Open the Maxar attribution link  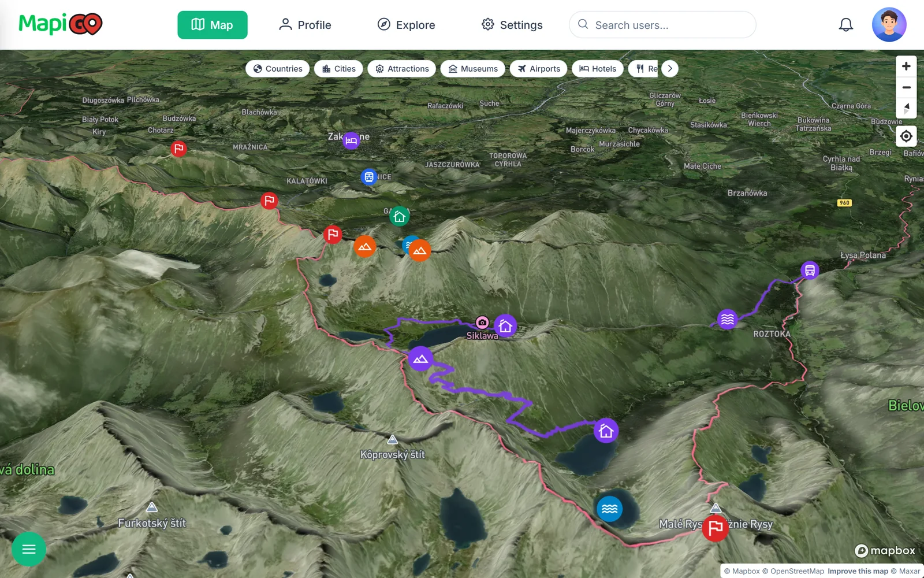[906, 571]
